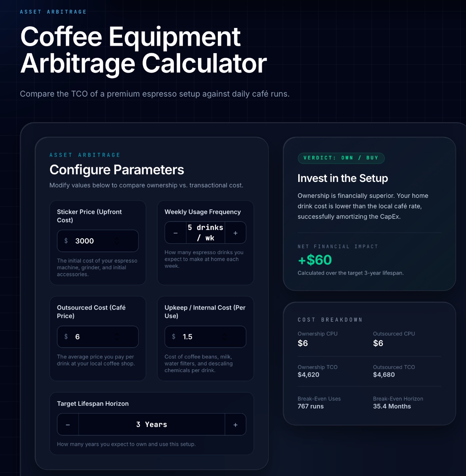Click the 'Outsourced Cost (Café Price)' label
This screenshot has height=476, width=466.
click(x=91, y=312)
